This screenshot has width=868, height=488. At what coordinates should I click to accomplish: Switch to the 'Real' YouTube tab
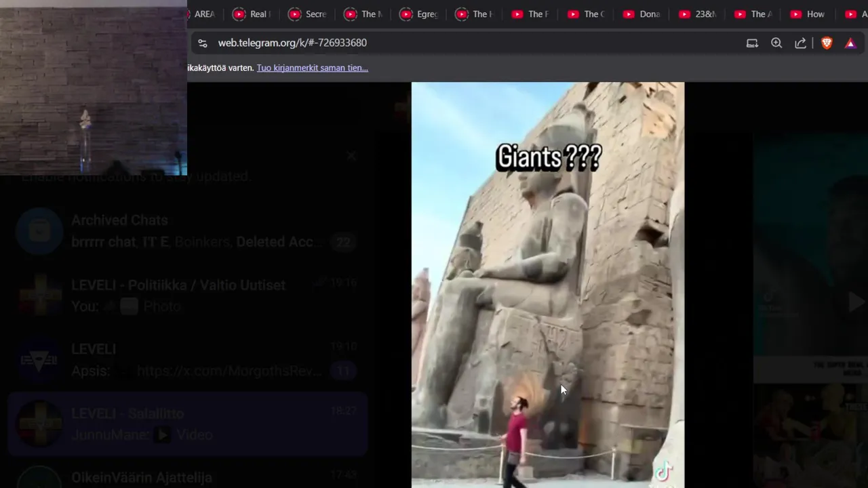coord(252,14)
